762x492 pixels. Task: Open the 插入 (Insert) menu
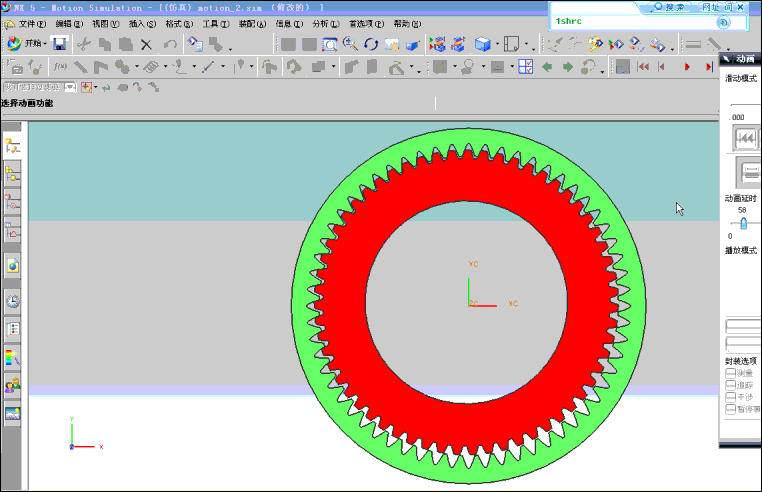(x=142, y=24)
